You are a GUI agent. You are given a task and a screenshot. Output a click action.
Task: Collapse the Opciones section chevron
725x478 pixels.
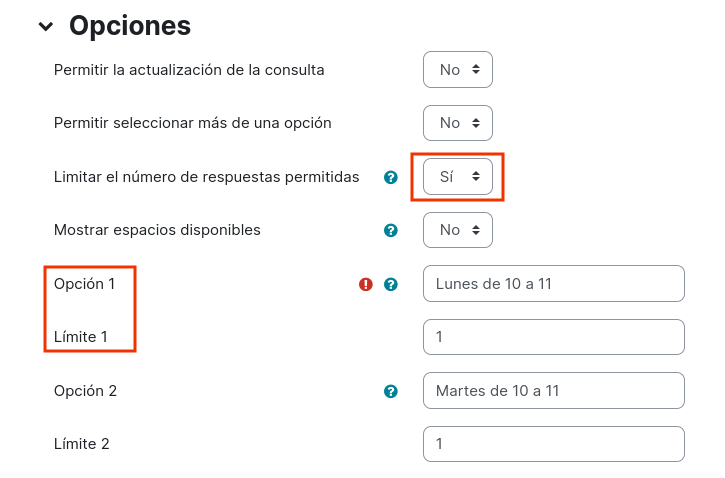click(x=46, y=26)
